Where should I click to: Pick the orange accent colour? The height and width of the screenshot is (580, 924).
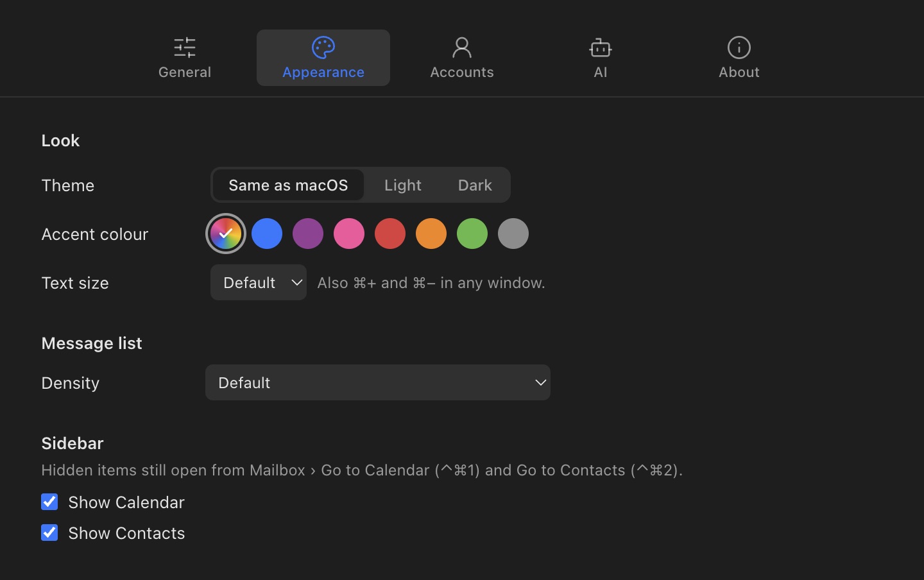pos(431,234)
